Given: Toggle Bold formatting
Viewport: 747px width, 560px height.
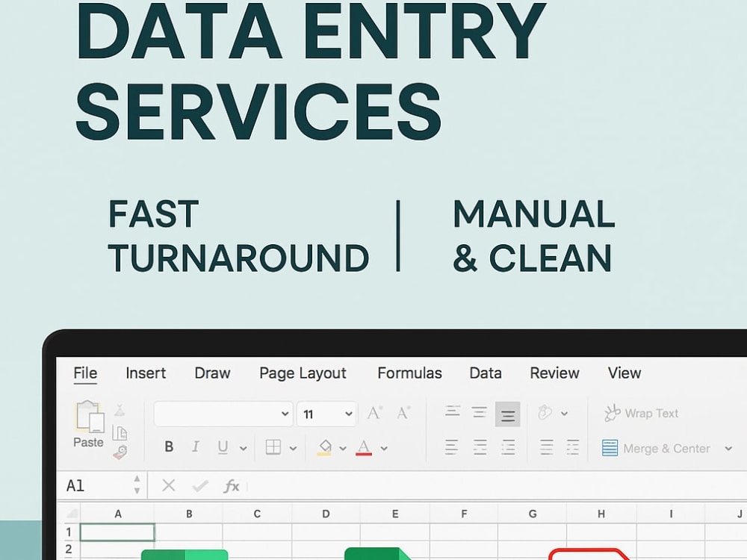Looking at the screenshot, I should coord(169,447).
